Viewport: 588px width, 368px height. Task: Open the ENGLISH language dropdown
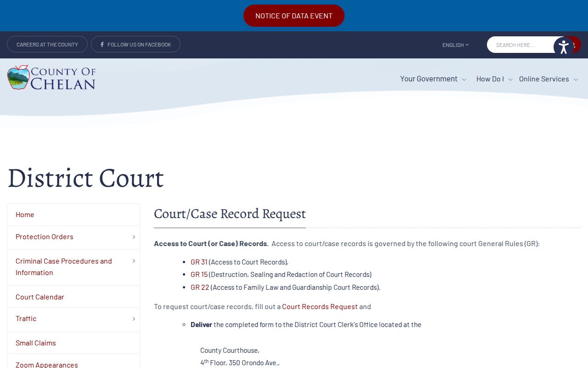tap(455, 45)
